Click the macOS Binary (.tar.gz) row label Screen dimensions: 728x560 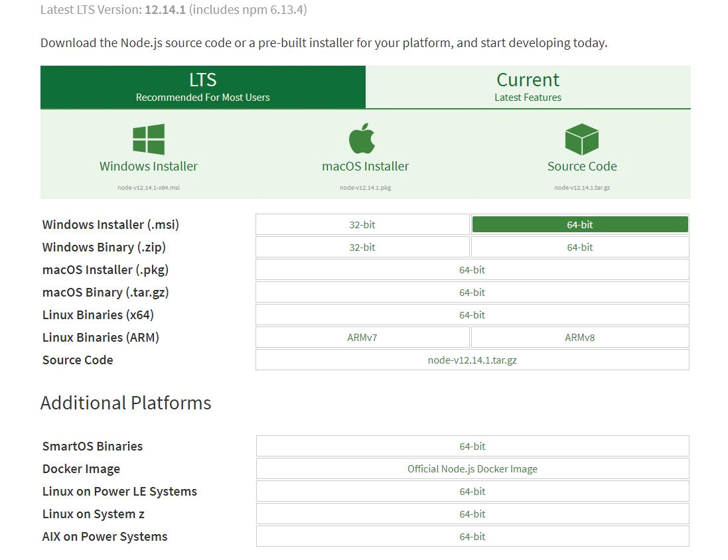point(106,293)
